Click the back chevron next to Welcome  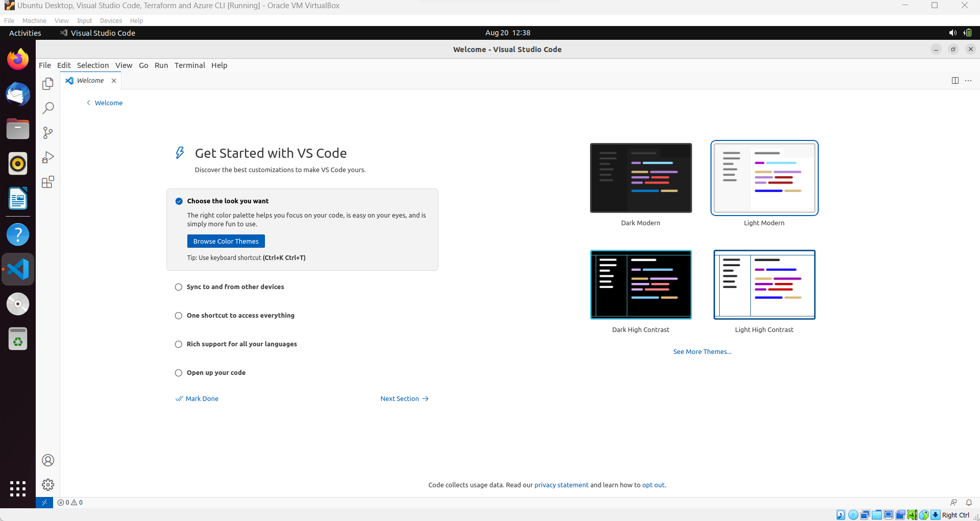click(88, 103)
